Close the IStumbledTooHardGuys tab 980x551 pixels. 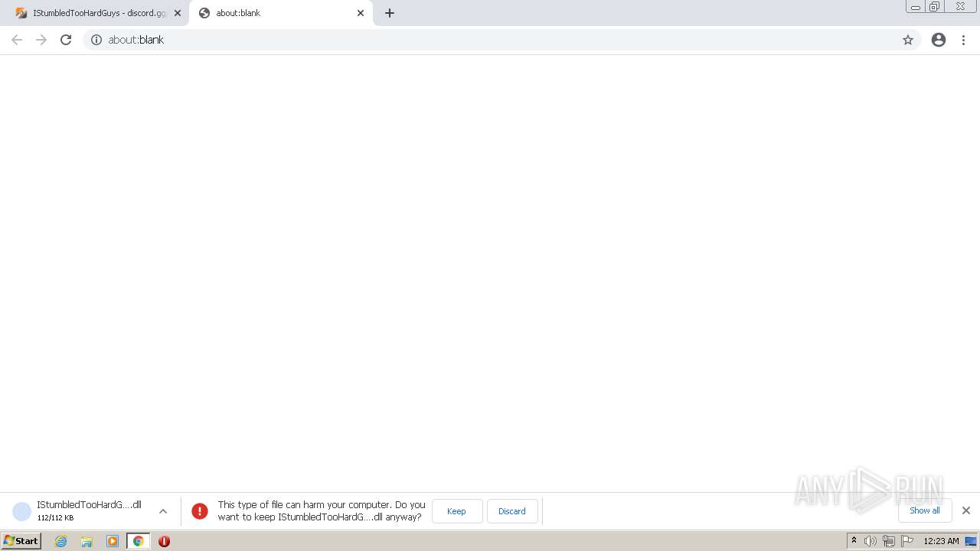(178, 13)
